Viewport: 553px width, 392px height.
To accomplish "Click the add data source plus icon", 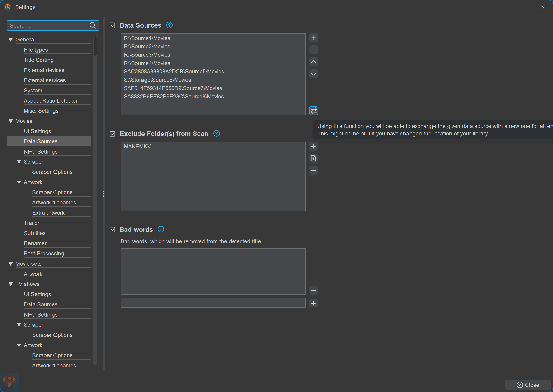I will pyautogui.click(x=314, y=38).
